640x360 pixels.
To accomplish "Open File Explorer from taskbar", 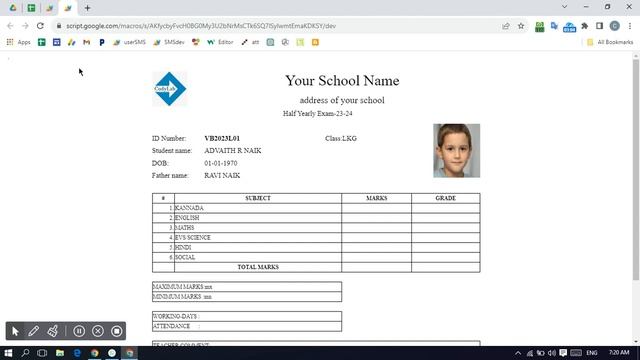I will coord(60,353).
